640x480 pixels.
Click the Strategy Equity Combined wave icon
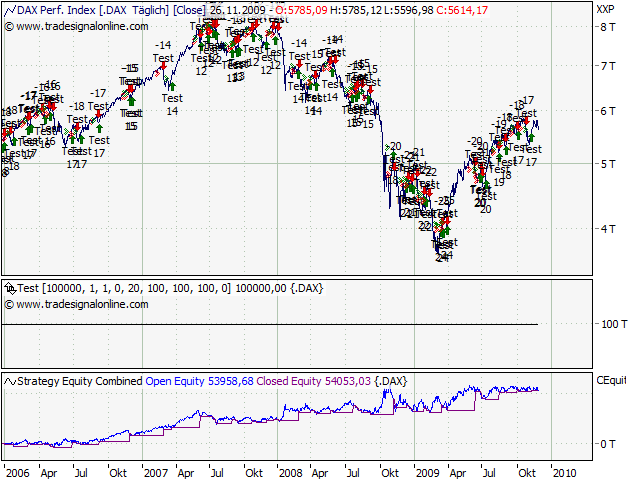click(10, 382)
